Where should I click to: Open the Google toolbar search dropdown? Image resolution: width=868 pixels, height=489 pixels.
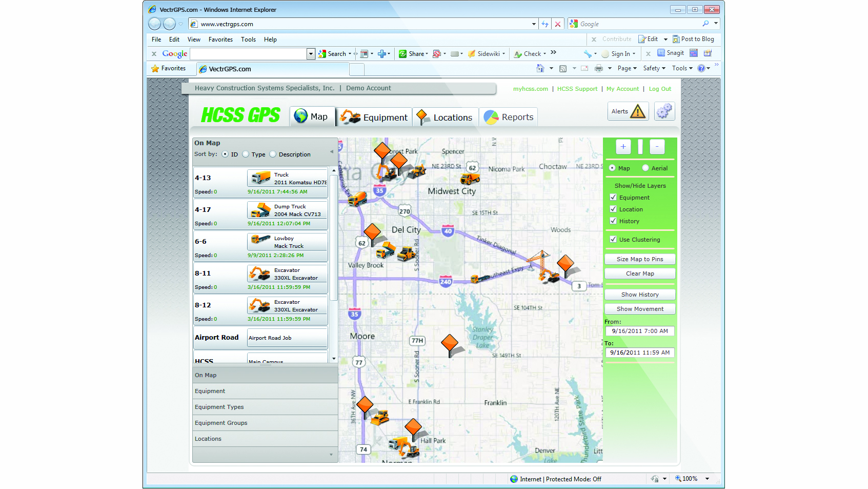pyautogui.click(x=311, y=54)
